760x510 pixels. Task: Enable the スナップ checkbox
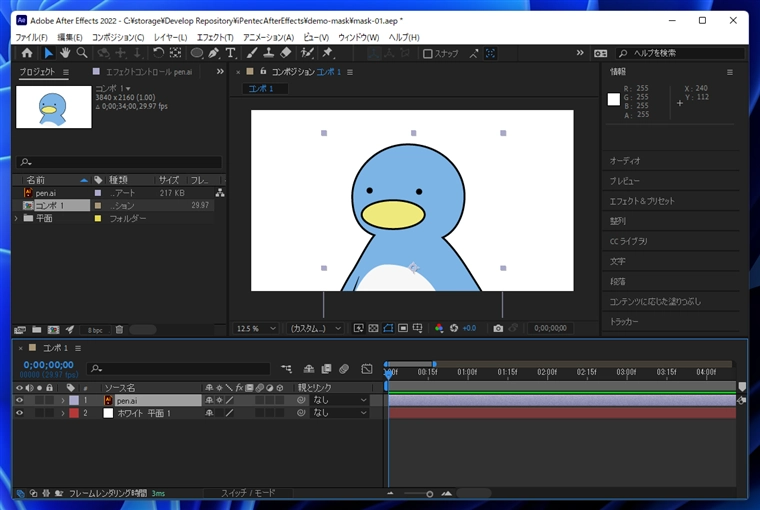click(428, 54)
